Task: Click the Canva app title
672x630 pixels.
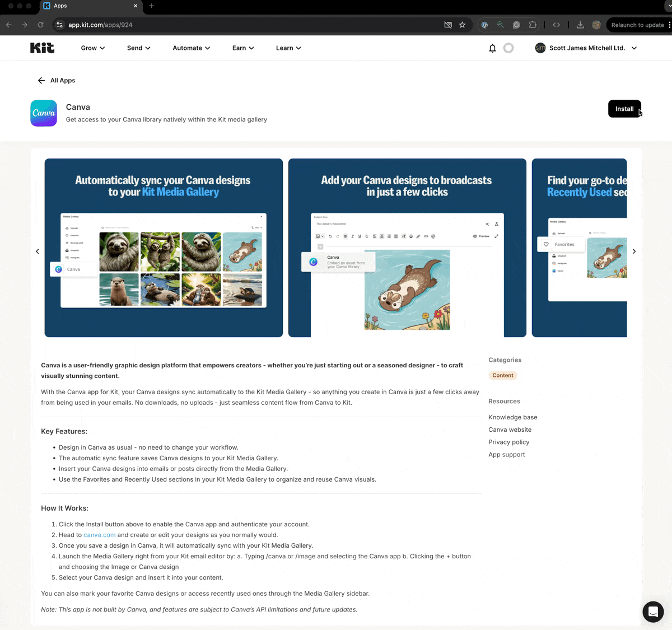Action: coord(78,107)
